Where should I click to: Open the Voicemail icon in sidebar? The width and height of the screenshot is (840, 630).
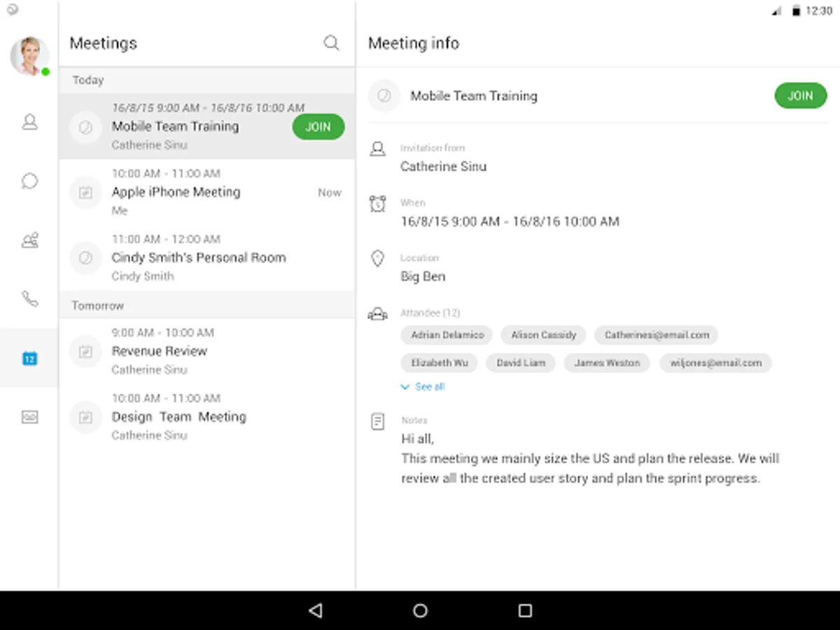[x=29, y=417]
